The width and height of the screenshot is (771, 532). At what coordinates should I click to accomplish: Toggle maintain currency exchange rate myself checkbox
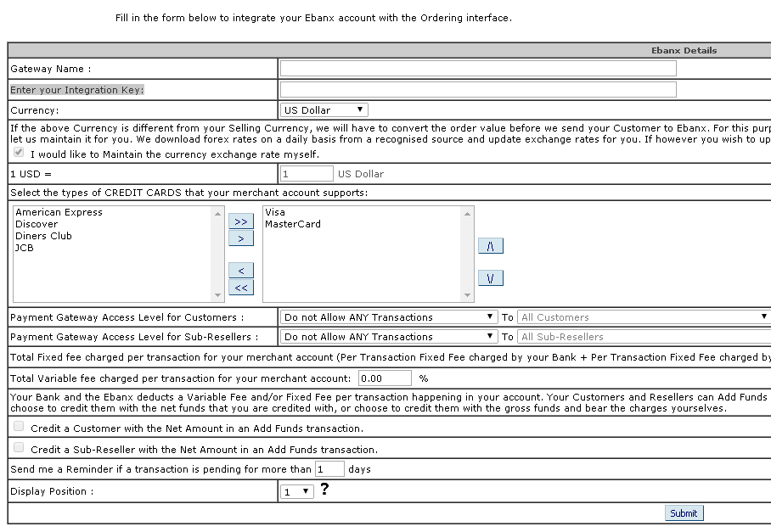[x=19, y=153]
